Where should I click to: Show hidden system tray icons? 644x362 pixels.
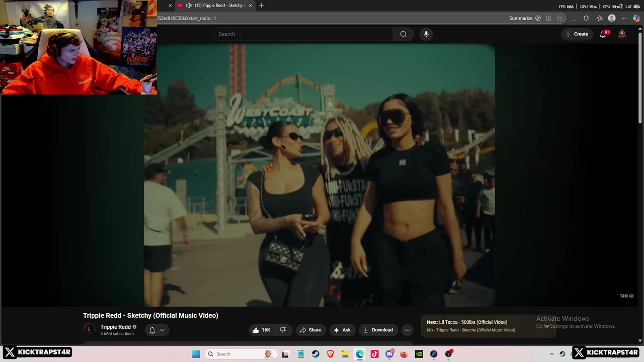(551, 354)
